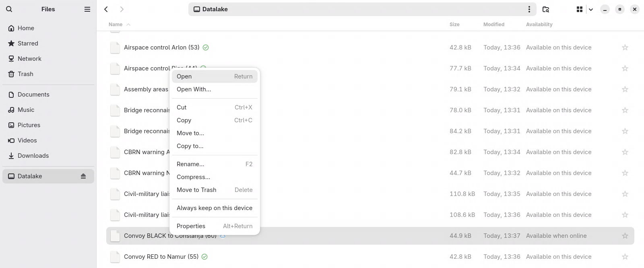Switch to grid view icon

pyautogui.click(x=580, y=9)
